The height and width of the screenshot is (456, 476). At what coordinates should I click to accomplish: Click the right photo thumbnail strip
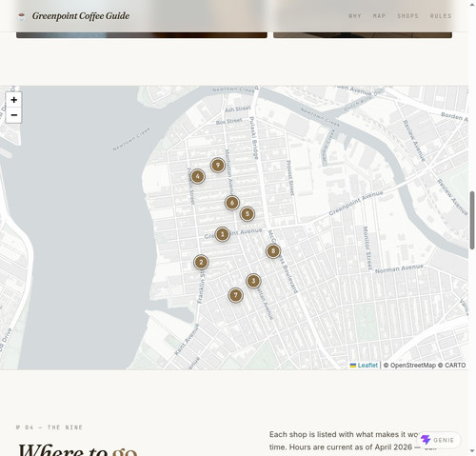(363, 35)
